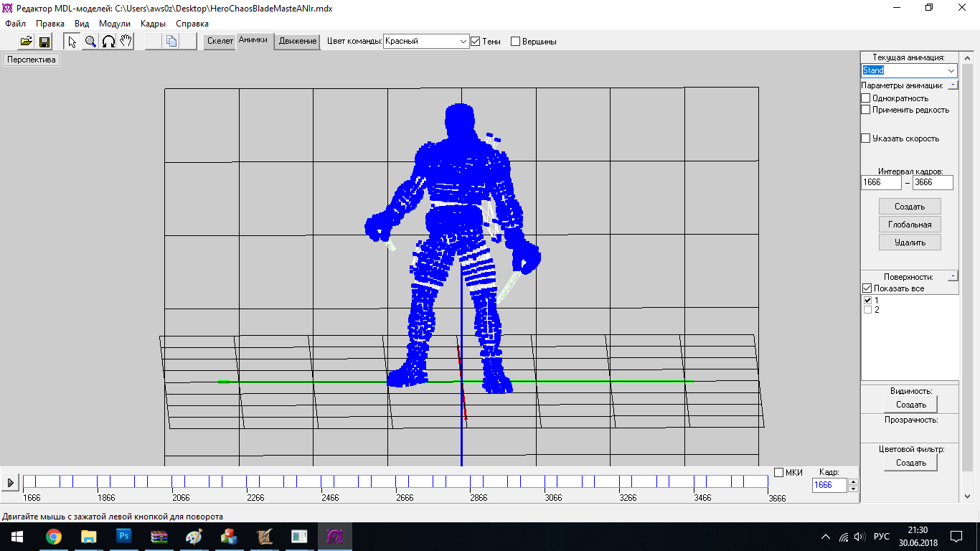Click the save floppy disk icon
Image resolution: width=980 pixels, height=551 pixels.
tap(44, 42)
